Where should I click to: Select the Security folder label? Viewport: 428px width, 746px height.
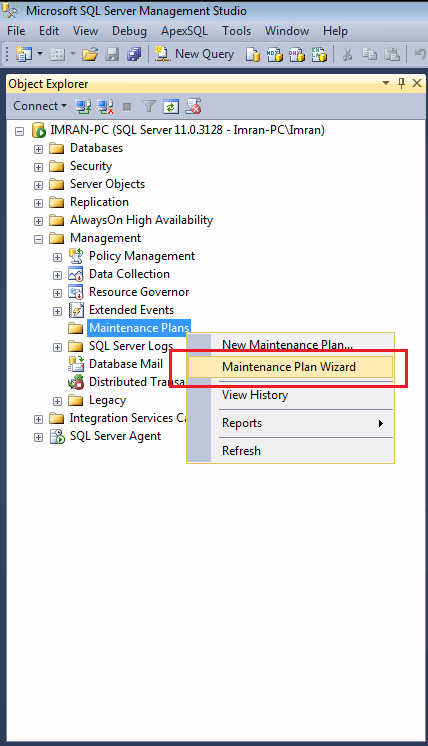tap(91, 166)
